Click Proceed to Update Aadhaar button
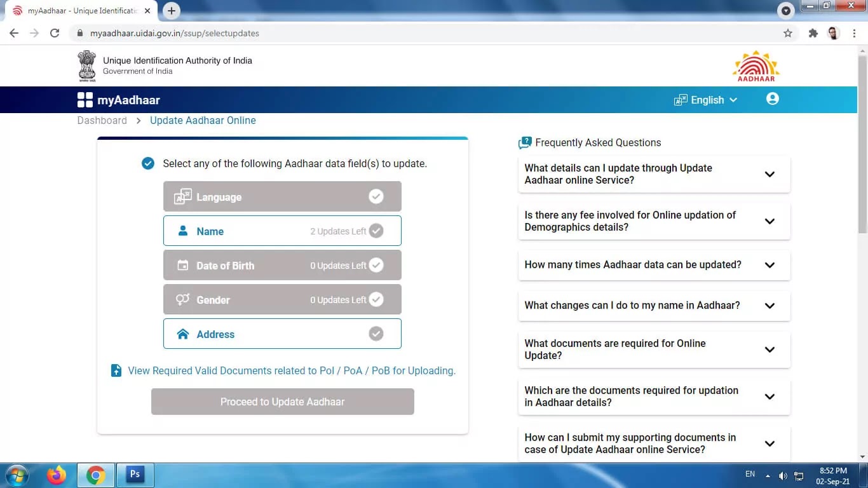The width and height of the screenshot is (868, 488). [283, 402]
